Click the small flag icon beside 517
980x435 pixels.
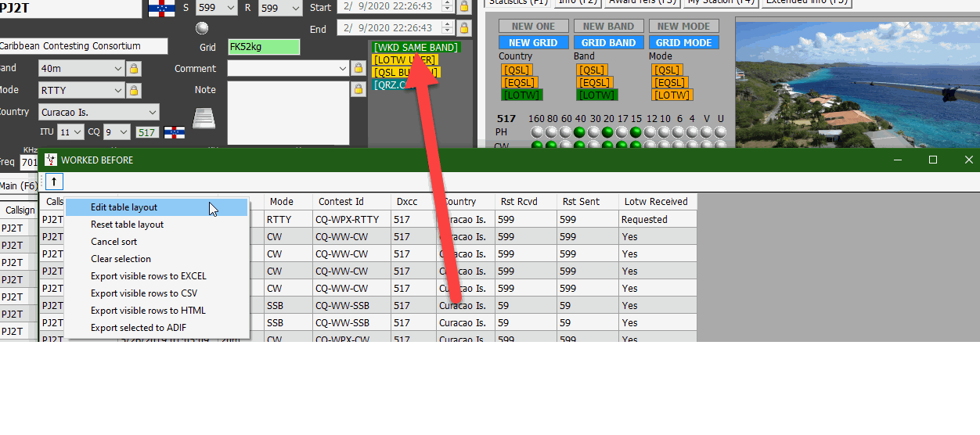click(174, 132)
